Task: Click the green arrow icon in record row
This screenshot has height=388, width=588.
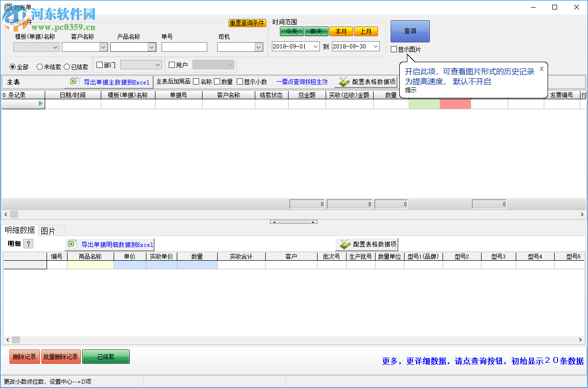Action: pos(41,103)
